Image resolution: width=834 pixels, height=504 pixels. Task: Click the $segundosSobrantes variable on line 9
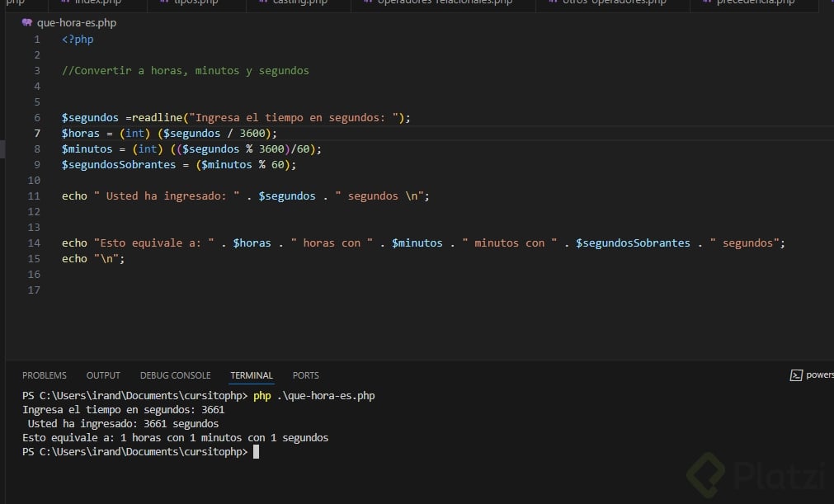point(118,165)
